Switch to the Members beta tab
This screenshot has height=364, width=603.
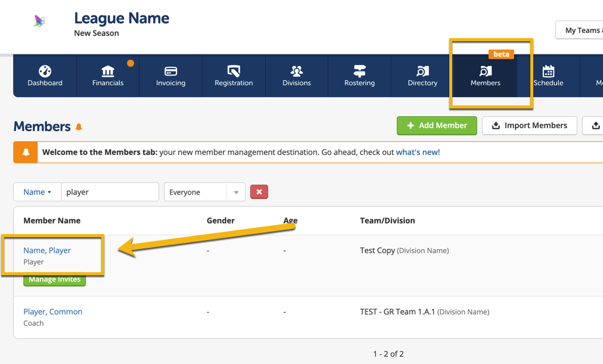485,76
